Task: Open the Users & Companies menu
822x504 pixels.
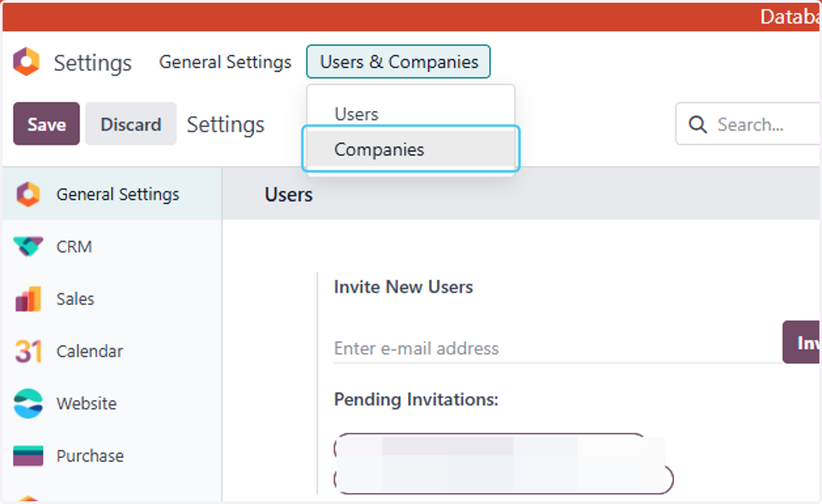Action: point(399,62)
